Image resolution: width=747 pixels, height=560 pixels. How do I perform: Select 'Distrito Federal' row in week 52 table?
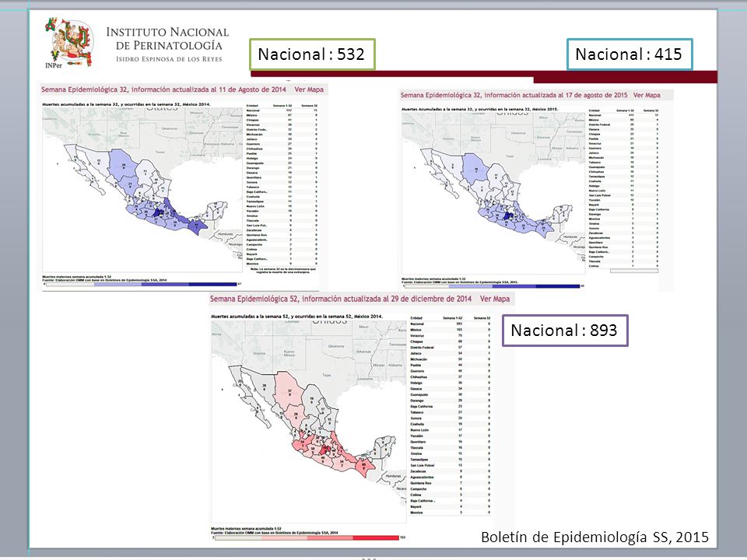[x=451, y=347]
